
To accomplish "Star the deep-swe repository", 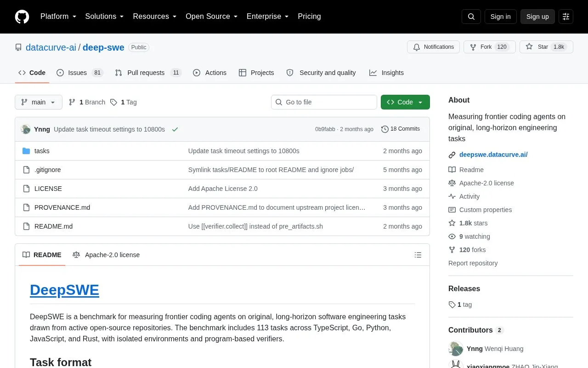I will click(546, 47).
